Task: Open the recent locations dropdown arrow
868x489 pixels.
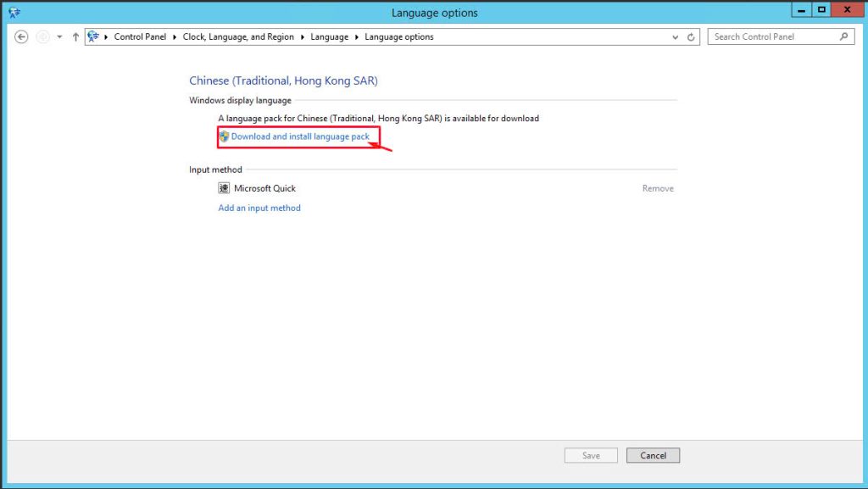Action: tap(59, 37)
